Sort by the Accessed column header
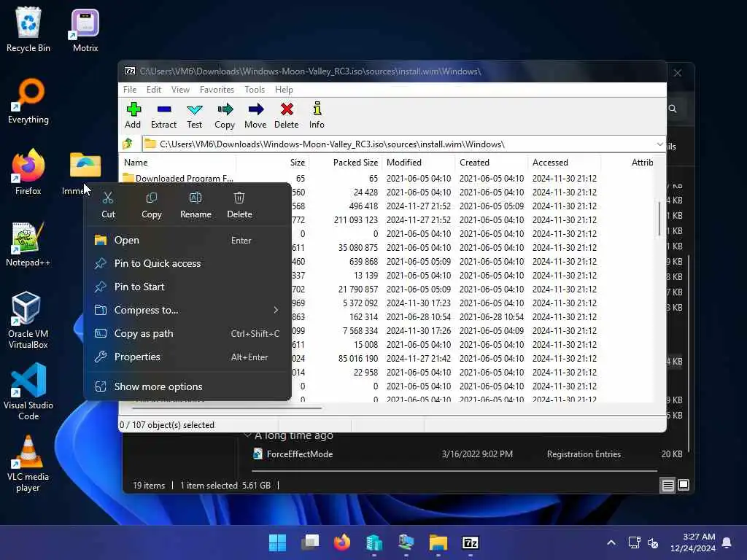This screenshot has width=747, height=560. pyautogui.click(x=565, y=163)
